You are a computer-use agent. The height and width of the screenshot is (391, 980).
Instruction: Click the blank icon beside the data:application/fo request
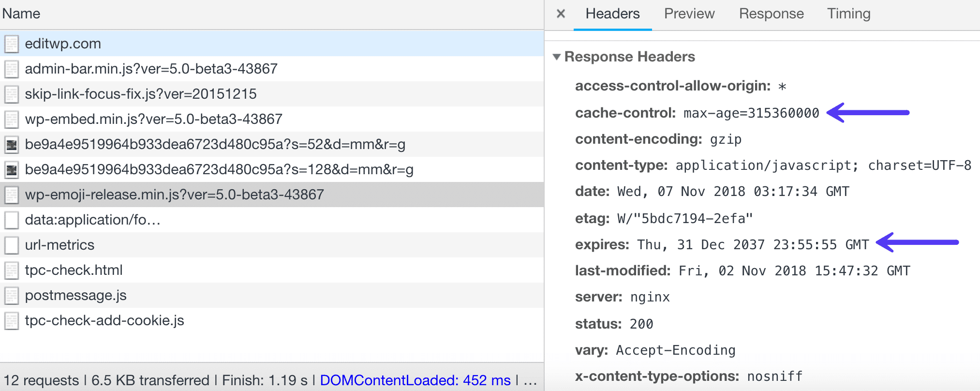pos(12,220)
